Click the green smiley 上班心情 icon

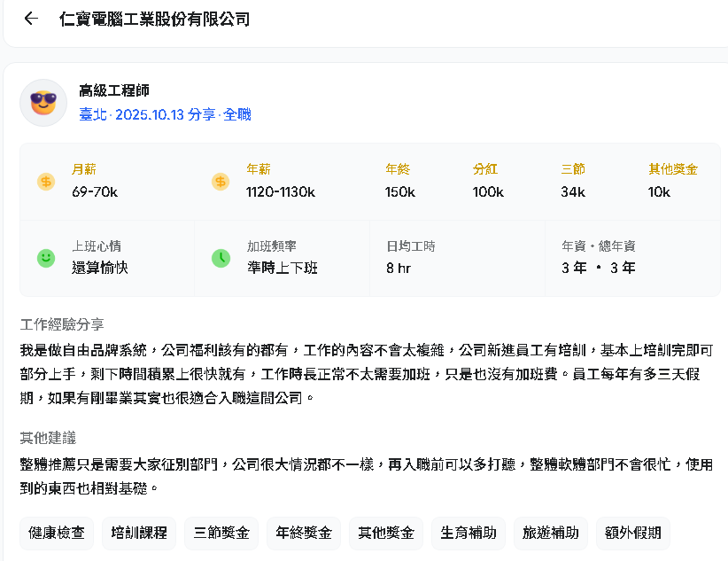[x=46, y=258]
